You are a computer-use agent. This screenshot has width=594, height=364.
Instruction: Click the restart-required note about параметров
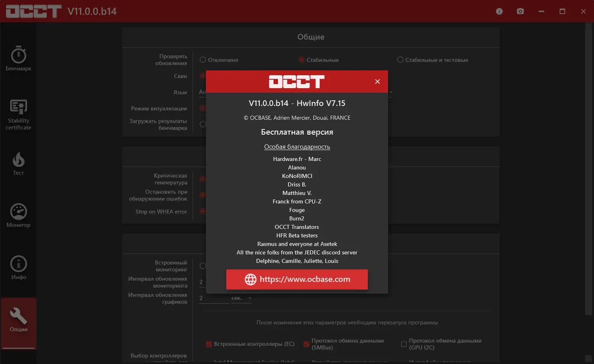point(347,323)
